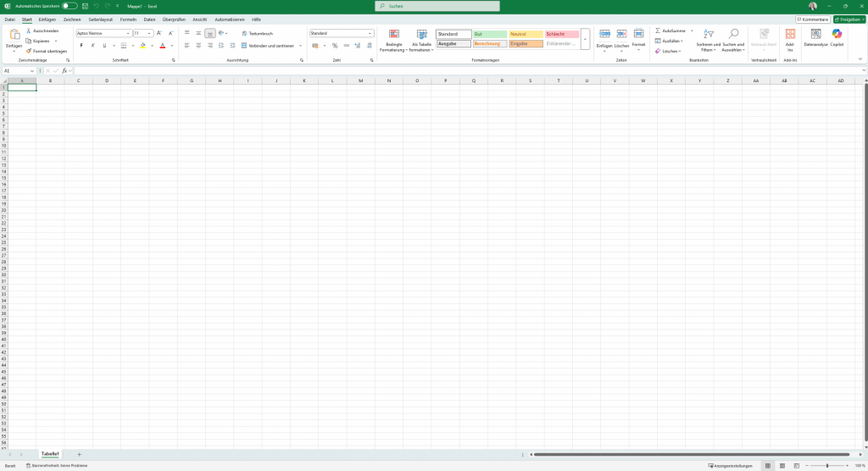Open the Datei menu
The width and height of the screenshot is (868, 471).
(10, 19)
